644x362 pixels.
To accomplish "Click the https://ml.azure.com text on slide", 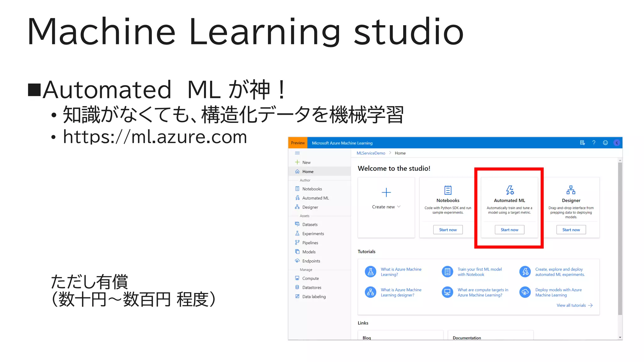I will click(155, 137).
